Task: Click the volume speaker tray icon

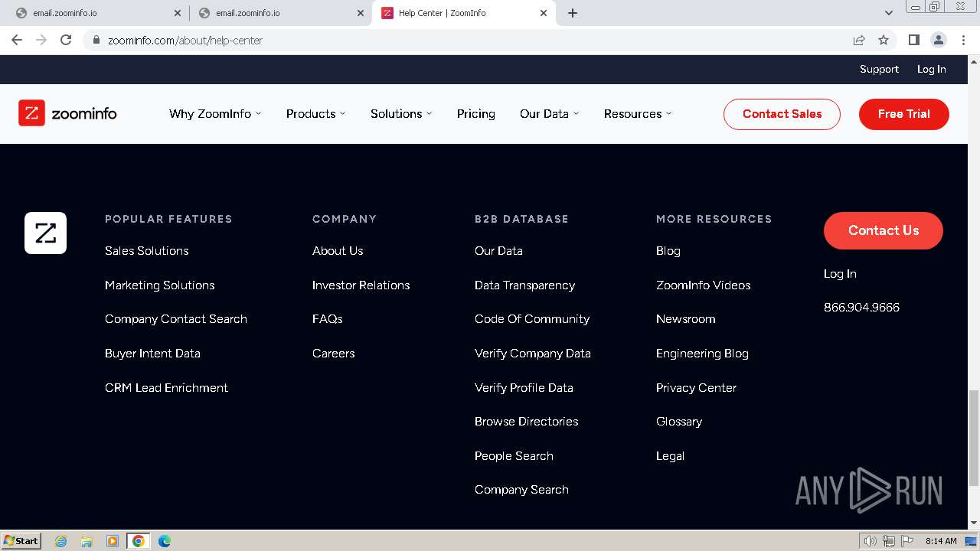Action: pyautogui.click(x=871, y=541)
